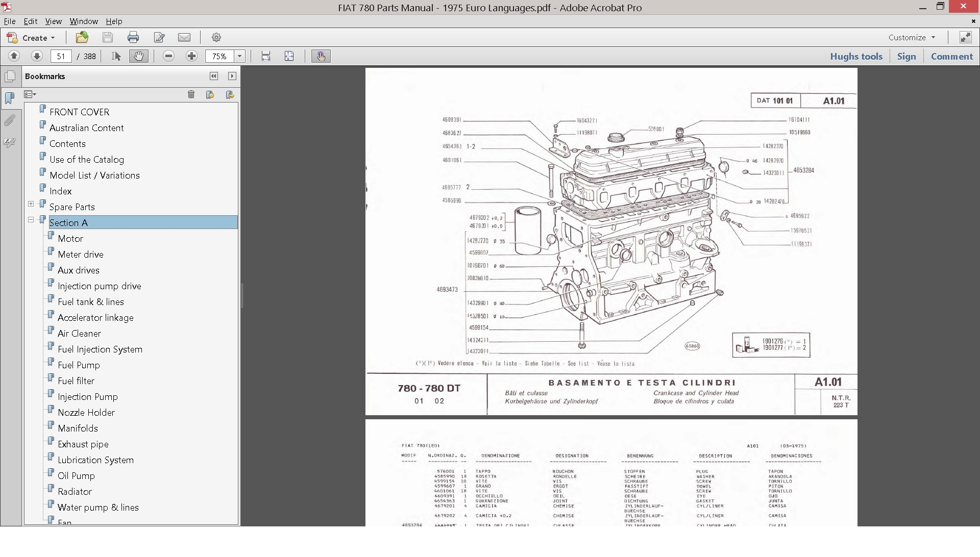Toggle the highlighted hand-touch mode icon
The image size is (980, 557).
(x=321, y=56)
